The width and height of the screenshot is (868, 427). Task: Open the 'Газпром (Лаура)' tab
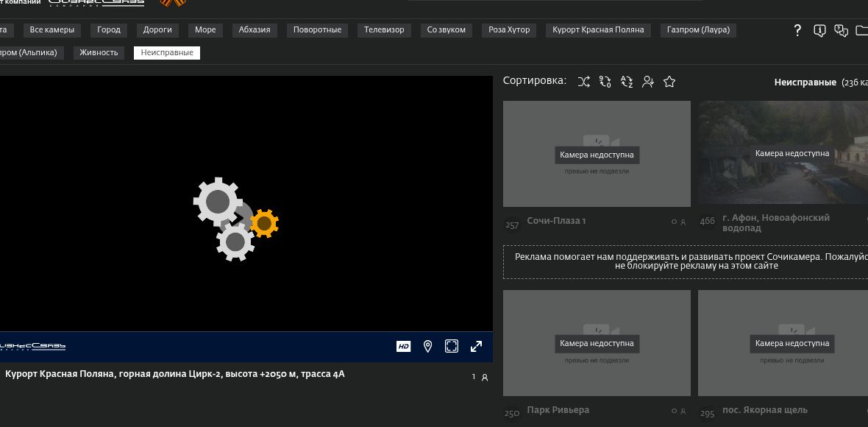tap(699, 30)
